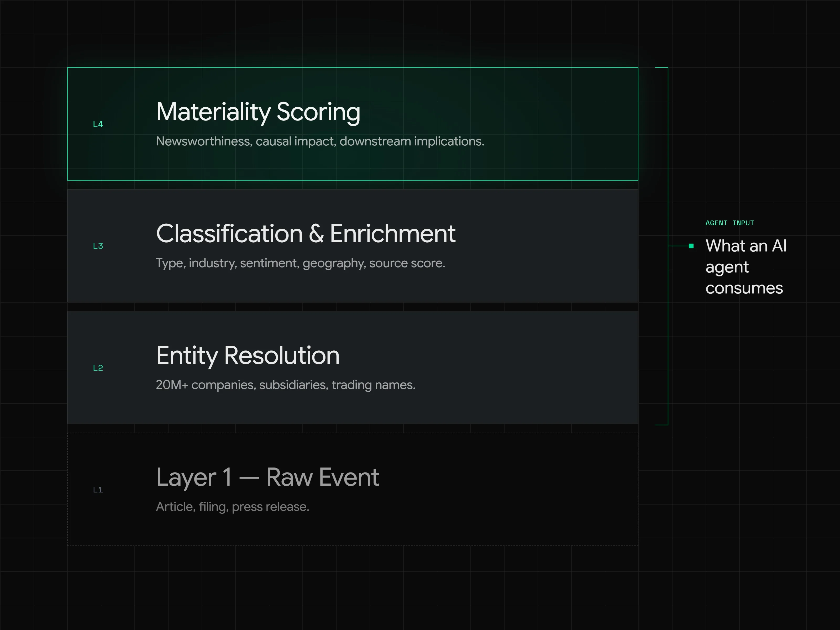Click the What an AI agent consumes text
The image size is (840, 630).
[746, 267]
